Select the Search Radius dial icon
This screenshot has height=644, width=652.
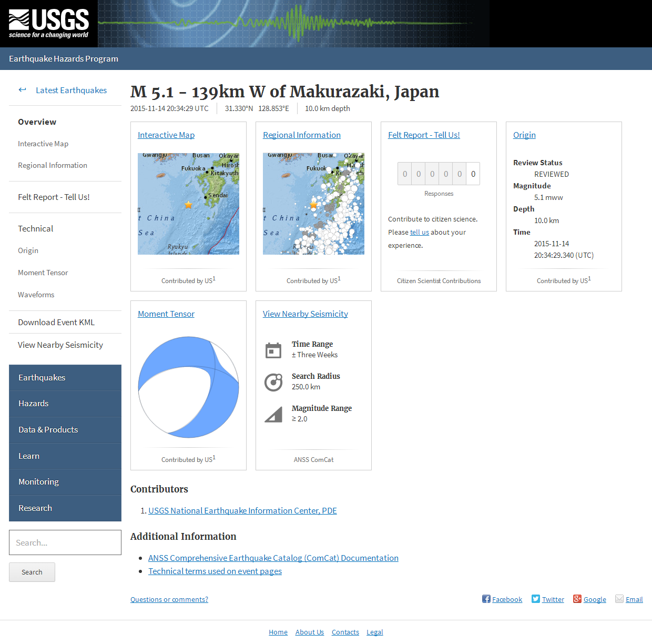273,382
